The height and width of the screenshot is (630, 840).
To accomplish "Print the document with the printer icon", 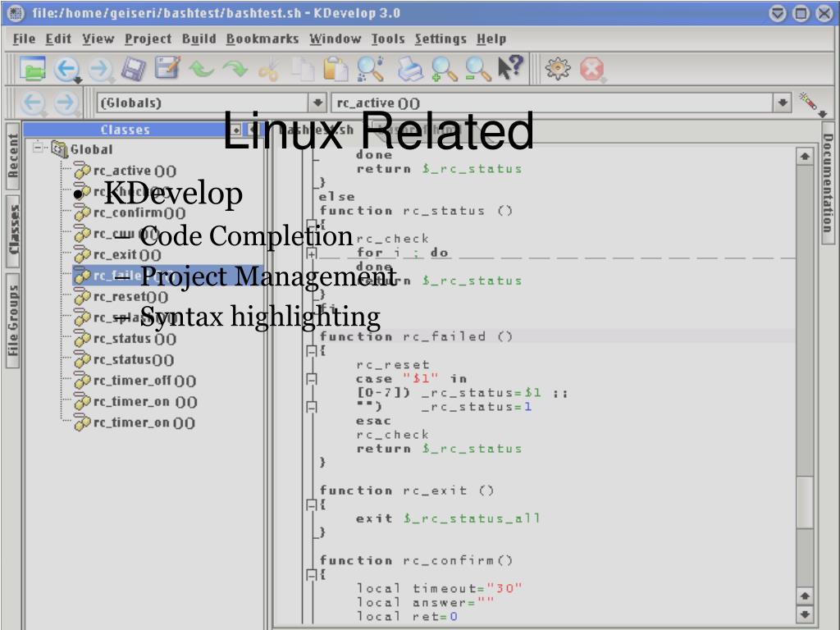I will click(x=410, y=69).
